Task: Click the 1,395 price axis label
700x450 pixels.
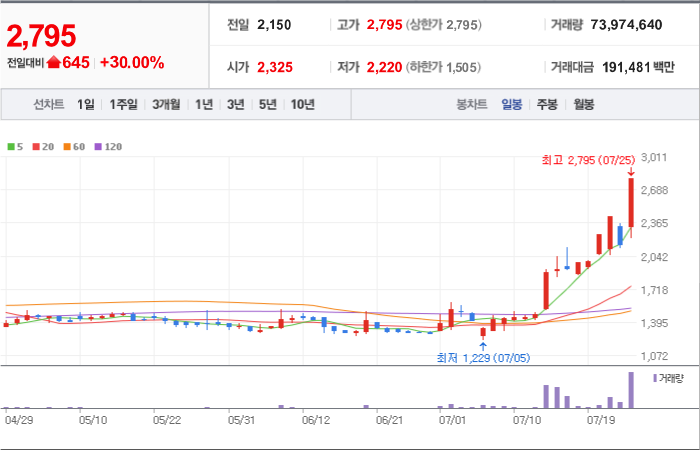Action: [654, 323]
